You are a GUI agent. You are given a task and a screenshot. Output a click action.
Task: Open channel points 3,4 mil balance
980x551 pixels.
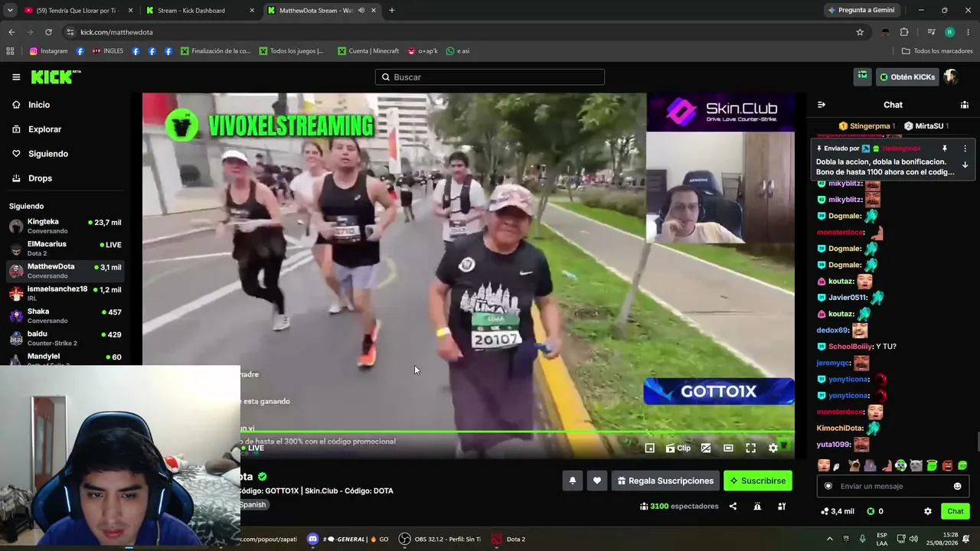[837, 511]
